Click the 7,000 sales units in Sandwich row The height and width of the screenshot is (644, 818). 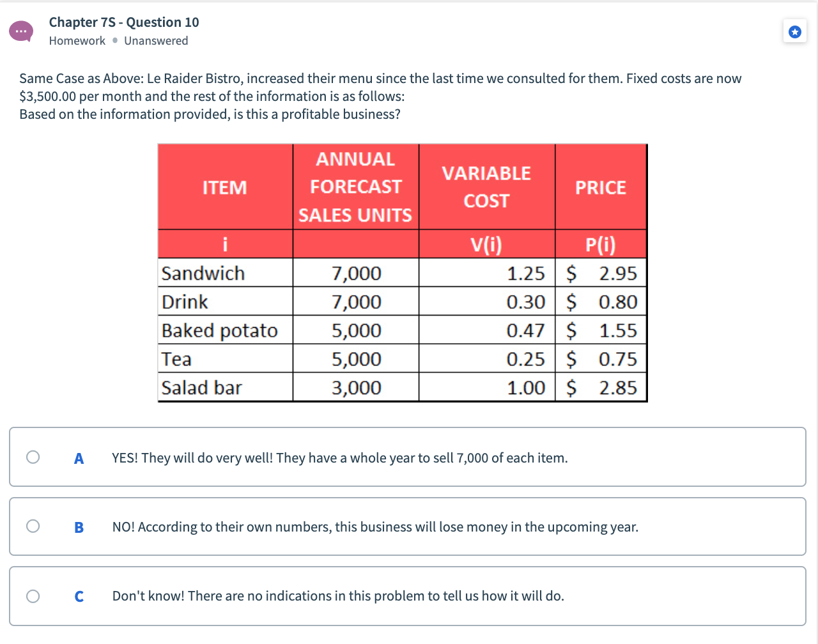tap(356, 273)
